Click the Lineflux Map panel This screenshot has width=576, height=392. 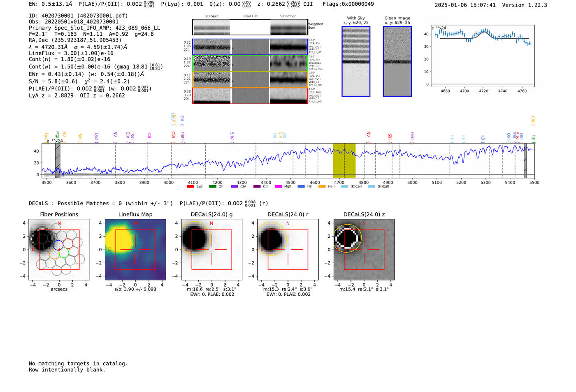pyautogui.click(x=135, y=249)
